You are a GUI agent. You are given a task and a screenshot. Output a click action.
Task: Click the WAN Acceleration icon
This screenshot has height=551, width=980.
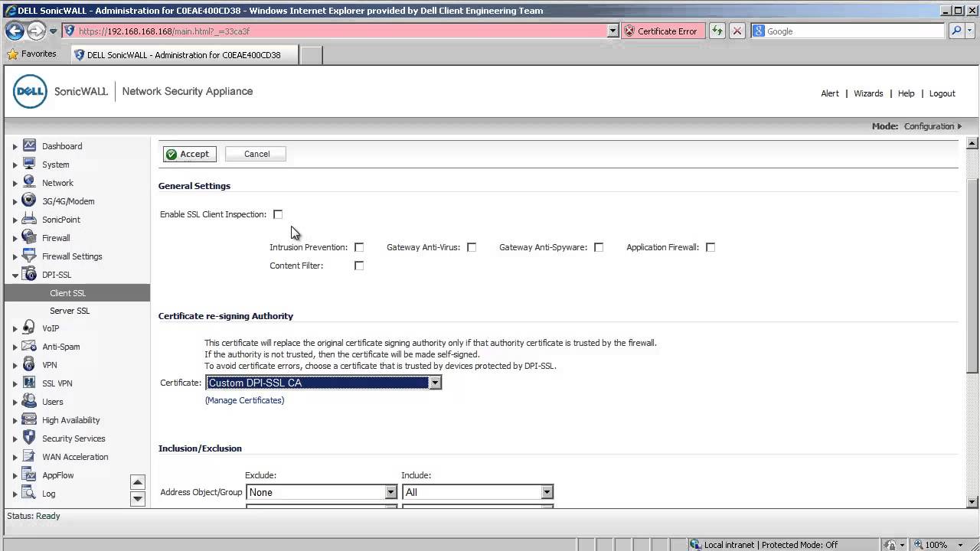pos(29,456)
